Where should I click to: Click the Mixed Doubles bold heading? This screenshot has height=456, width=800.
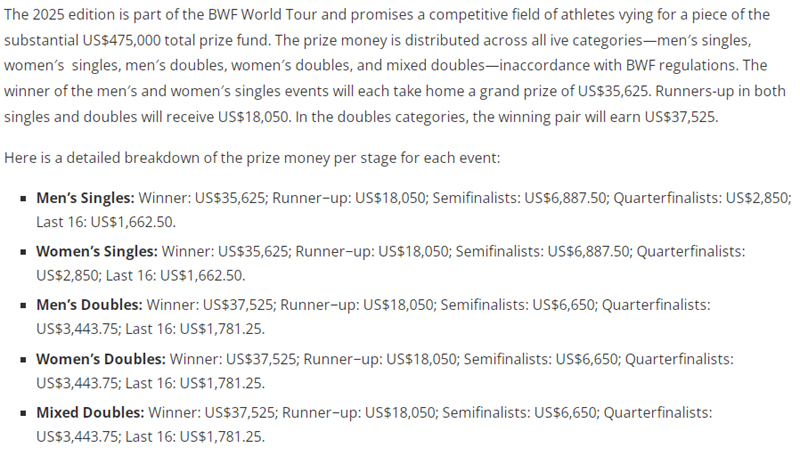90,413
